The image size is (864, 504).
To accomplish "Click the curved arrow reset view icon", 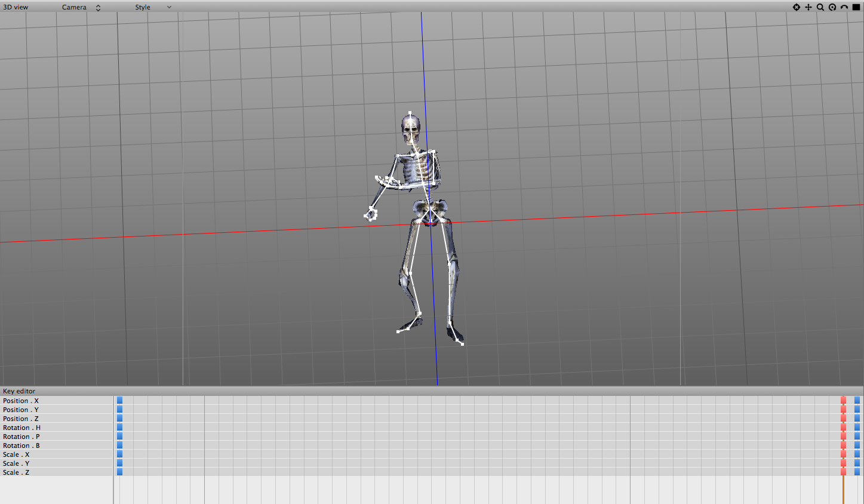I will [844, 7].
